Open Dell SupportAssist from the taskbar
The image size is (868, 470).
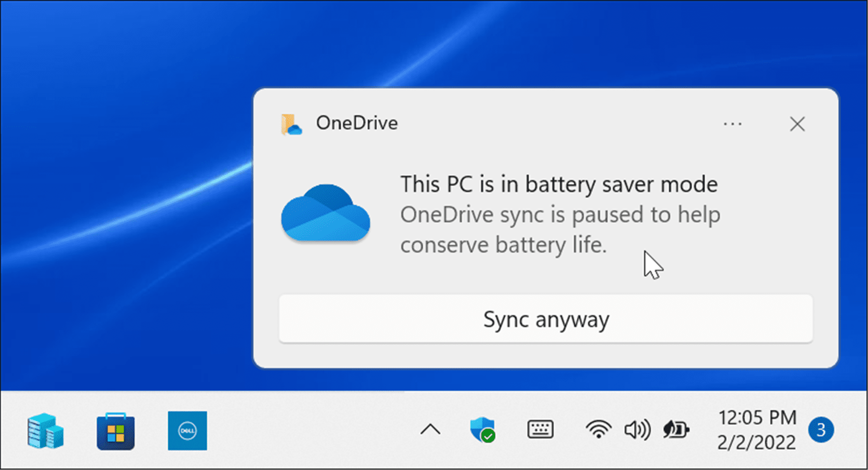coord(187,431)
